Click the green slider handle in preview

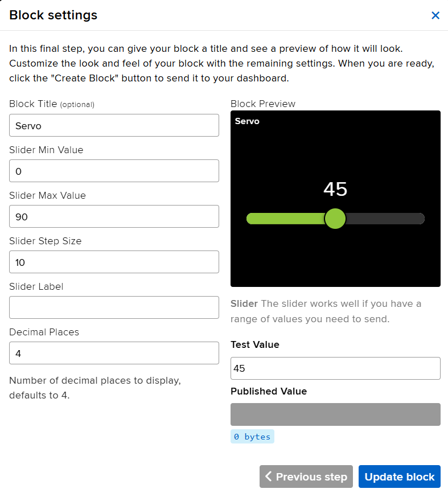tap(335, 219)
